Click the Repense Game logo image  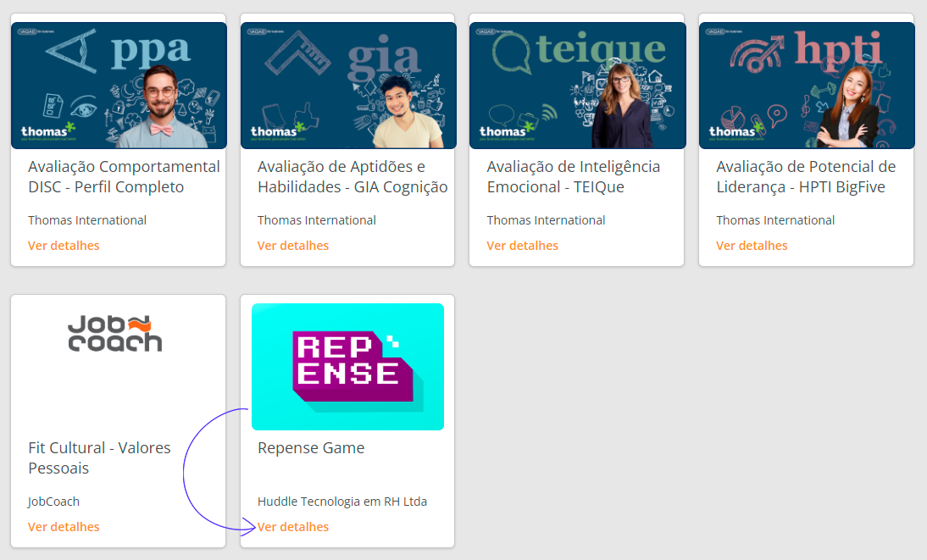click(347, 367)
